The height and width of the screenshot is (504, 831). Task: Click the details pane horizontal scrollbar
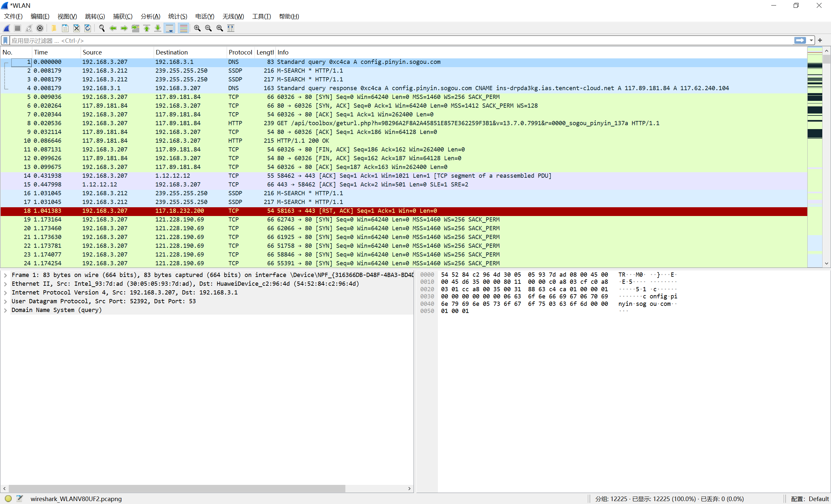click(177, 488)
